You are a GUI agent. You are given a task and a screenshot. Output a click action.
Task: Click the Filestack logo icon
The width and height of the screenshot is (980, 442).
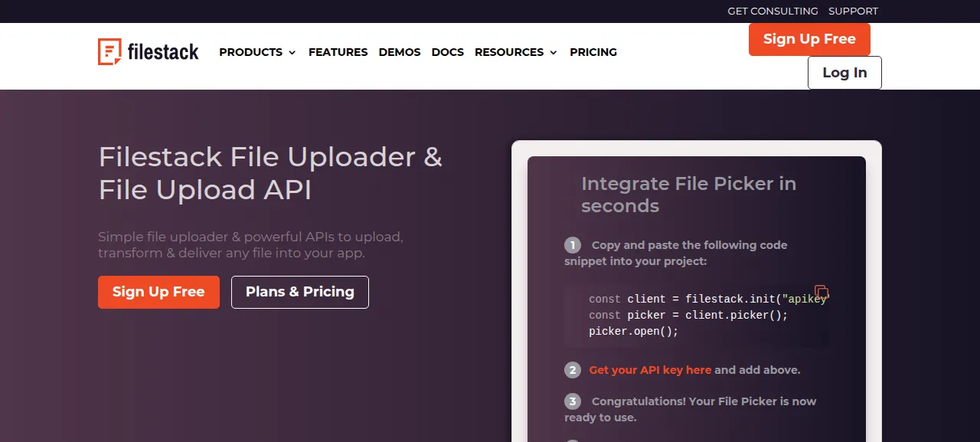point(109,51)
